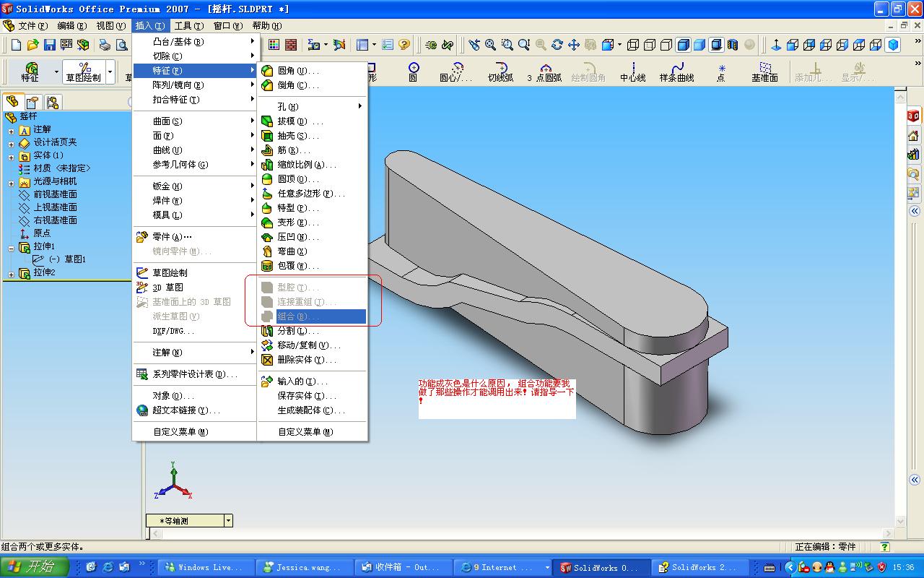This screenshot has height=578, width=924.
Task: Toggle the Section View icon
Action: click(733, 45)
